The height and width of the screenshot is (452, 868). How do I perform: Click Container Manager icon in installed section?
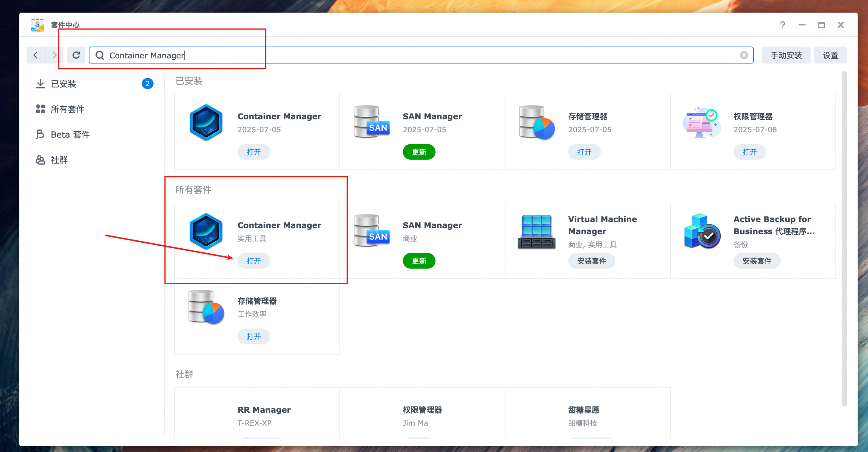206,122
